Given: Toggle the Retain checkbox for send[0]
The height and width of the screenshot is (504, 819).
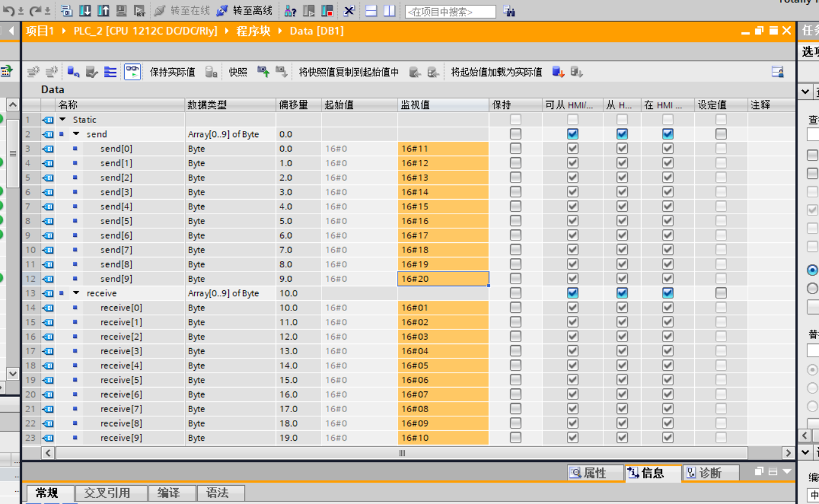Looking at the screenshot, I should 515,149.
